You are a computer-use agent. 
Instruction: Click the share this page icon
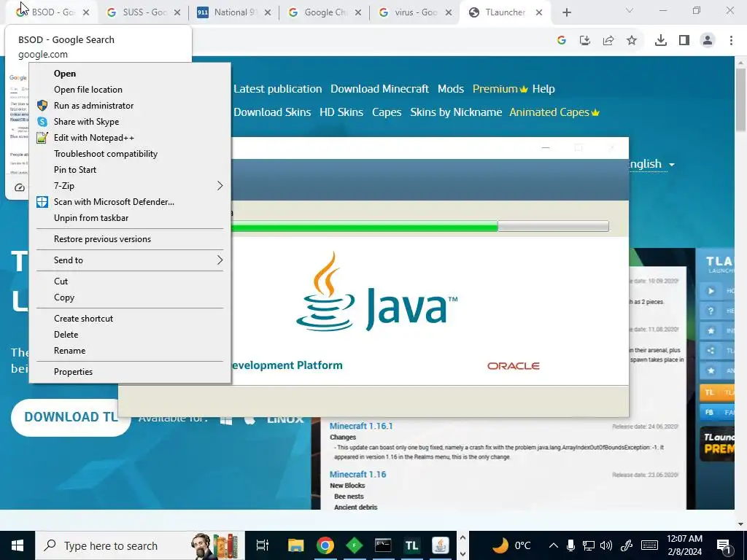tap(608, 41)
